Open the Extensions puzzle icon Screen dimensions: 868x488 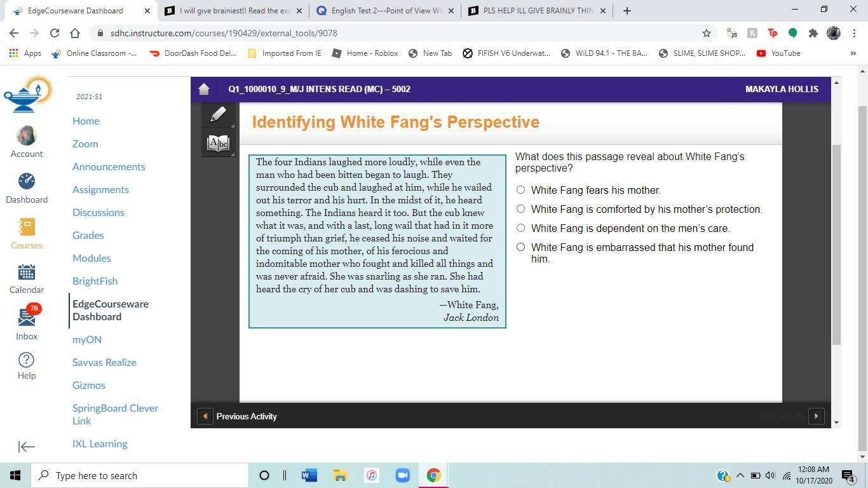[813, 33]
